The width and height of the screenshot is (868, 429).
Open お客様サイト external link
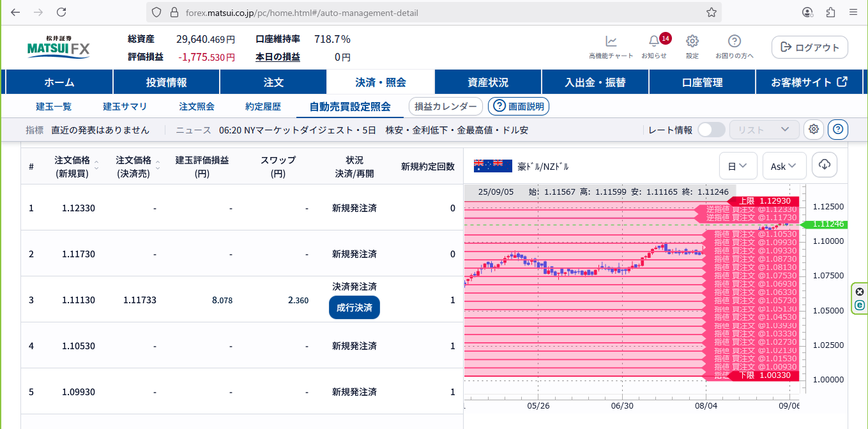[x=809, y=82]
